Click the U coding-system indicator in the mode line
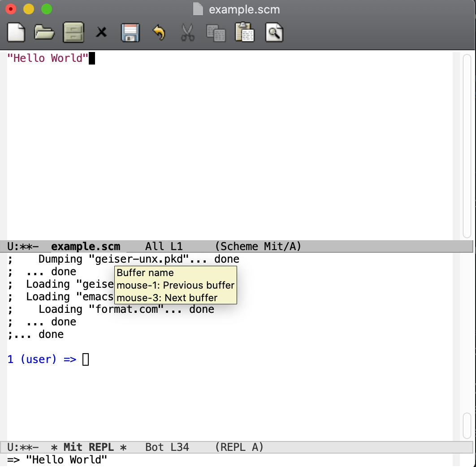The width and height of the screenshot is (476, 467). point(10,246)
